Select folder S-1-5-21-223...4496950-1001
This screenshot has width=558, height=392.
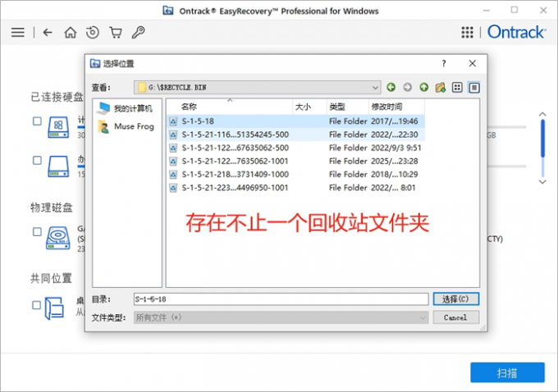click(295, 188)
